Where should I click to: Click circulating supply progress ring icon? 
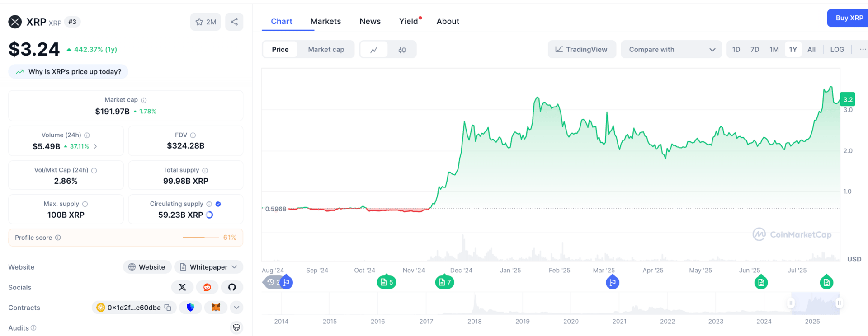tap(210, 215)
